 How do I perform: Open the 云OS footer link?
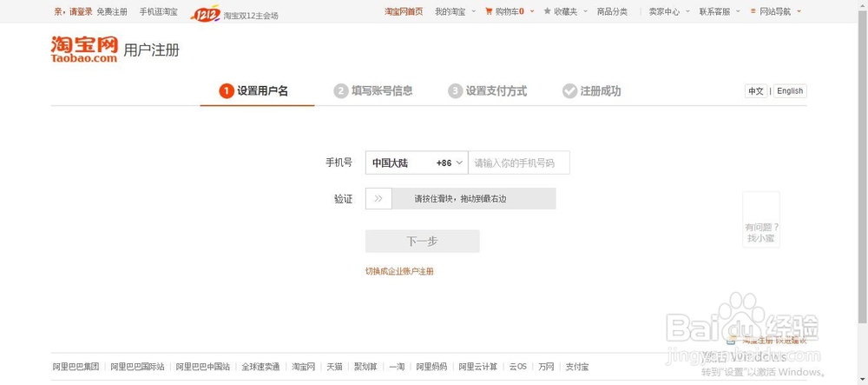click(x=517, y=367)
